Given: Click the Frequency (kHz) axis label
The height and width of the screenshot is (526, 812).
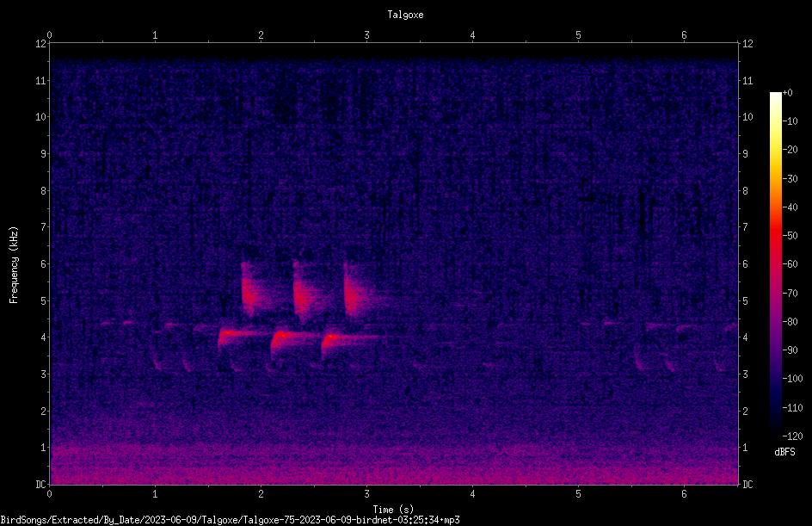Looking at the screenshot, I should [x=14, y=265].
